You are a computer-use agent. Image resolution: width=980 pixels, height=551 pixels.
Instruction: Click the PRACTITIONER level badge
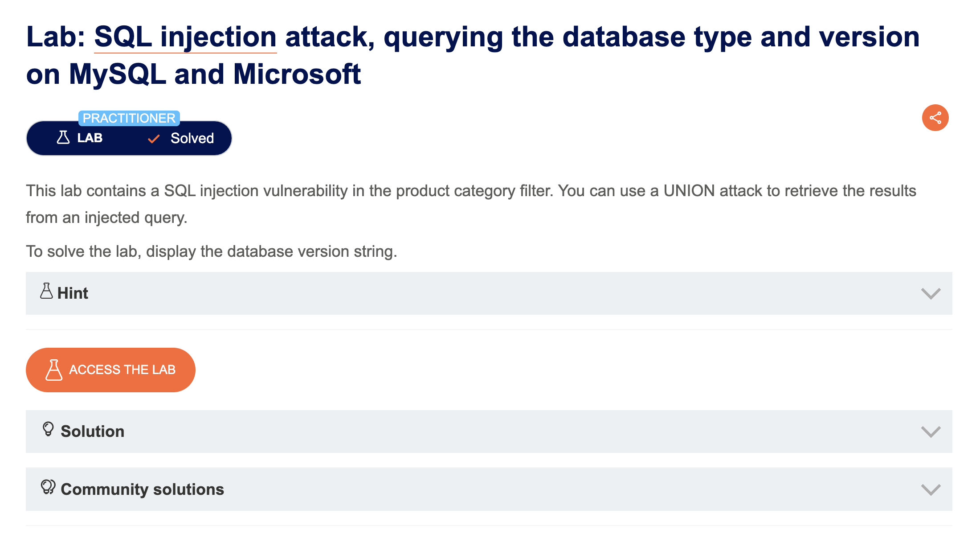point(129,118)
